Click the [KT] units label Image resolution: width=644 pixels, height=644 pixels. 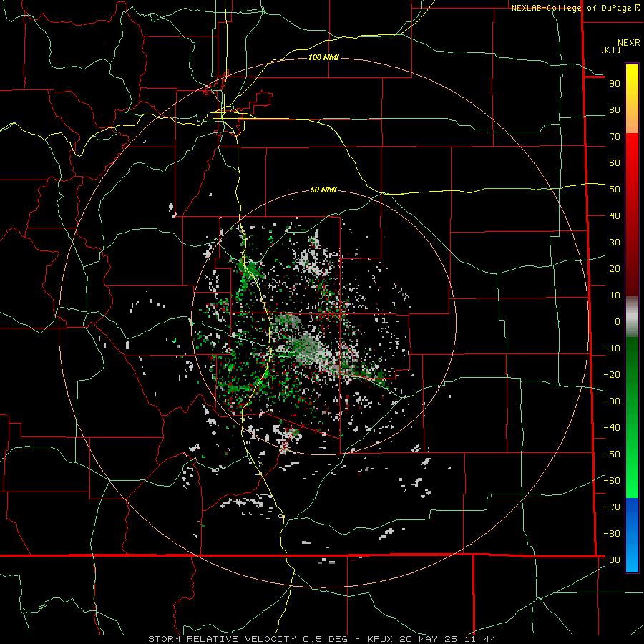tap(611, 49)
